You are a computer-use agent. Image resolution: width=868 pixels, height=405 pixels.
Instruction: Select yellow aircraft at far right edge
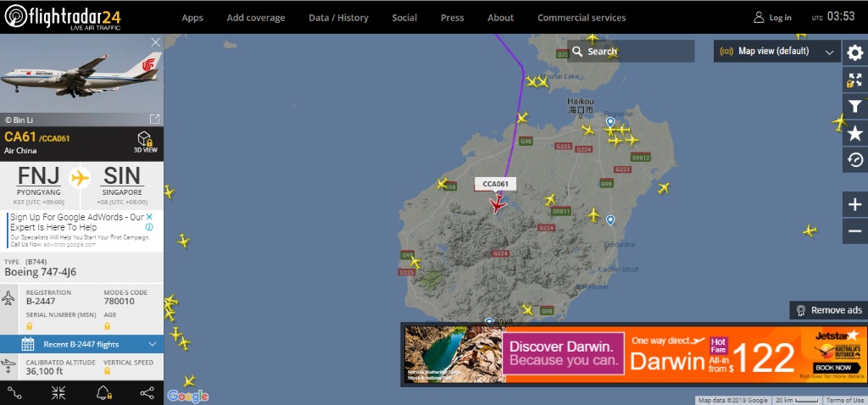tap(840, 122)
